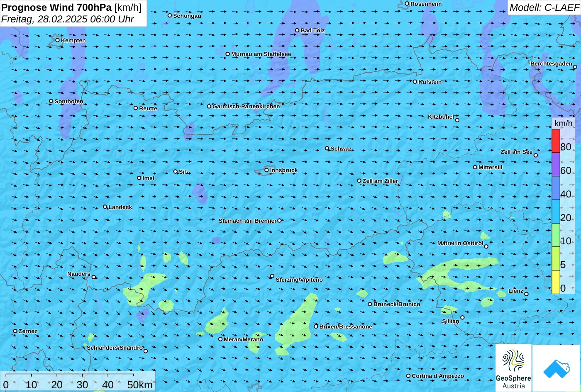Image resolution: width=581 pixels, height=392 pixels.
Task: Select the Bad Tölz marker circle
Action: (x=297, y=30)
